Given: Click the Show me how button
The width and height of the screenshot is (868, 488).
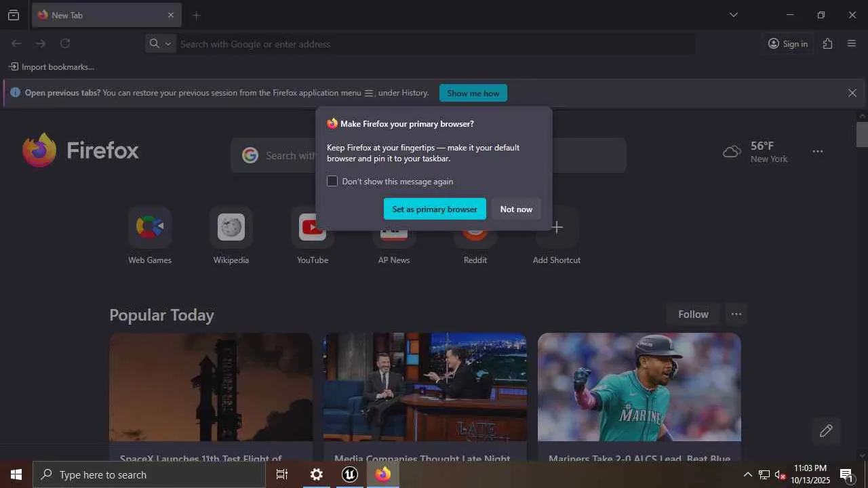Looking at the screenshot, I should tap(473, 93).
